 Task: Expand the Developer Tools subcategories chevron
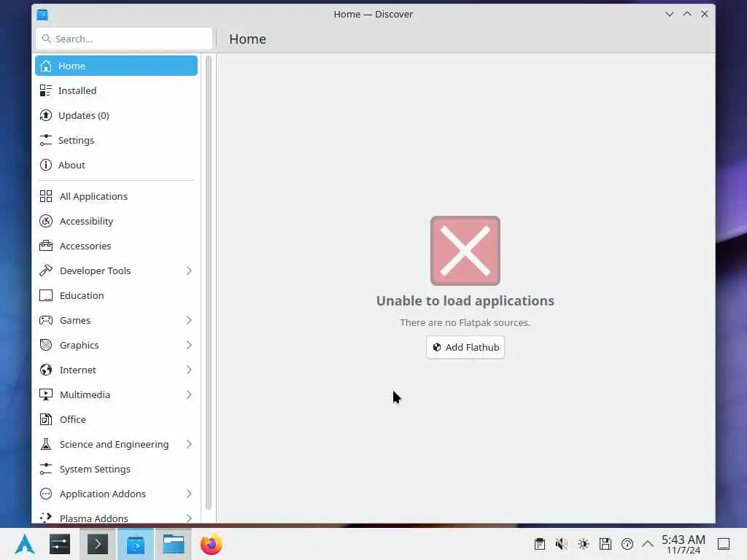pos(189,271)
